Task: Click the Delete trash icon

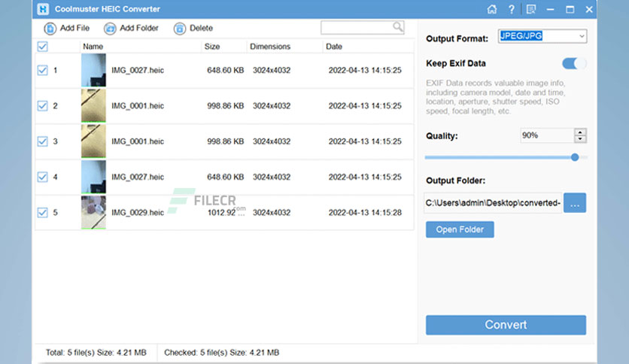Action: 180,29
